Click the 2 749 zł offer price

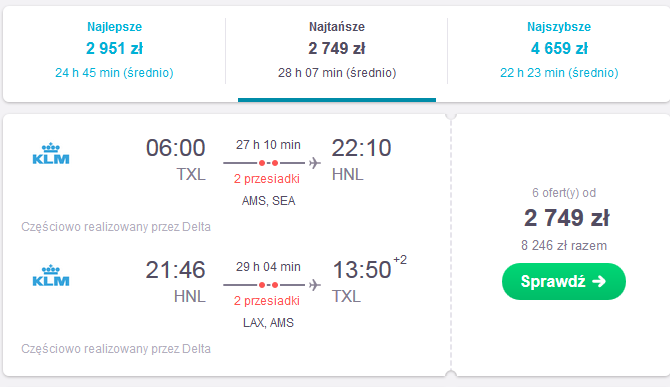(x=567, y=218)
